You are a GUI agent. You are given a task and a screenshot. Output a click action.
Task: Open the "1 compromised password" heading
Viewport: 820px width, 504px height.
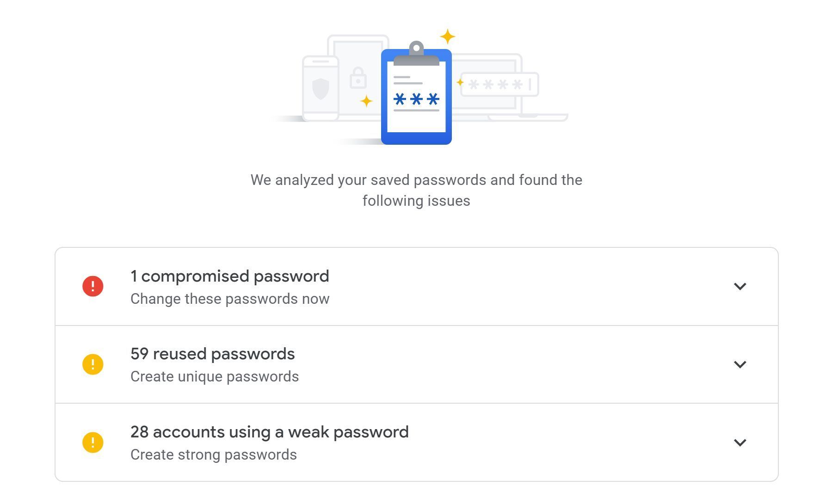coord(229,277)
